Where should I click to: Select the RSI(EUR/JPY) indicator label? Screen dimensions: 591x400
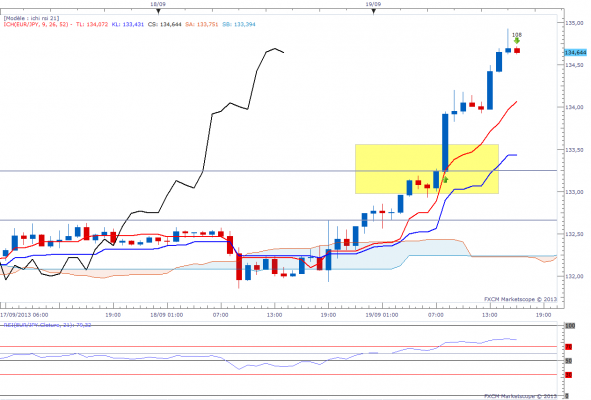pos(47,325)
